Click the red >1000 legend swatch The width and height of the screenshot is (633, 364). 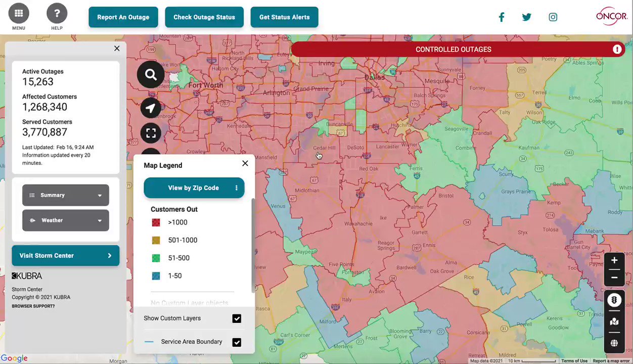pyautogui.click(x=156, y=222)
